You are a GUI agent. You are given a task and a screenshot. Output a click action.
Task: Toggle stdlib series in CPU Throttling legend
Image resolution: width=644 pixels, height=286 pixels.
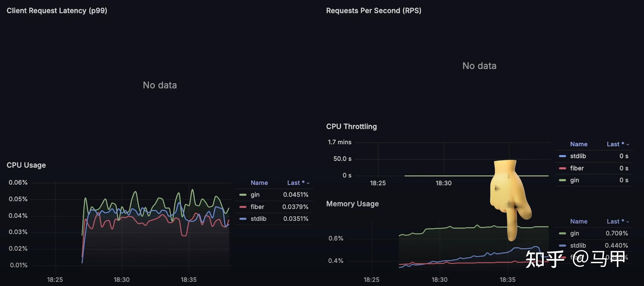pos(578,156)
